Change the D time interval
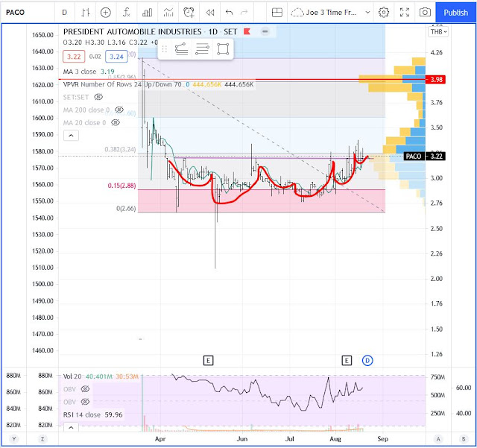Image resolution: width=477 pixels, height=448 pixels. 65,13
